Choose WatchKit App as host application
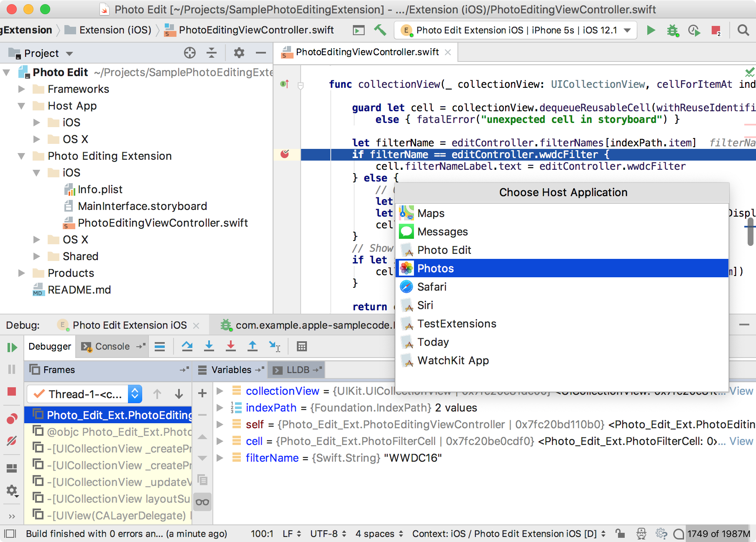This screenshot has height=542, width=756. coord(562,360)
